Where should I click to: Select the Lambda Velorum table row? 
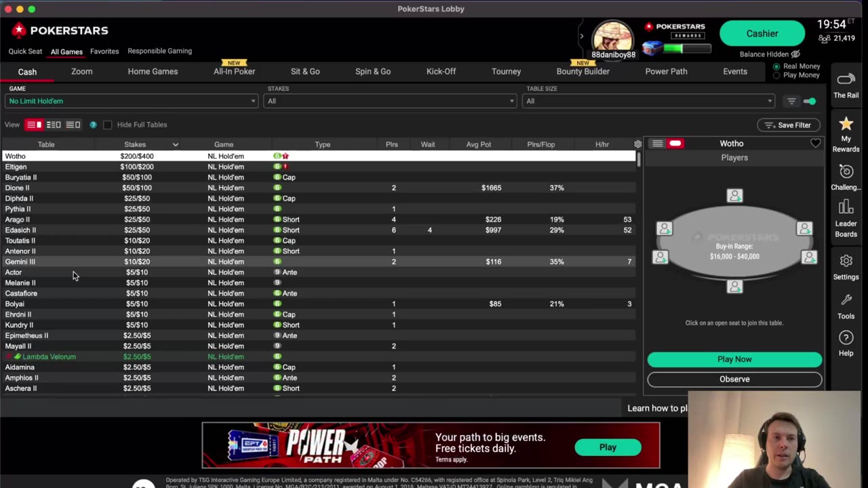pos(319,357)
